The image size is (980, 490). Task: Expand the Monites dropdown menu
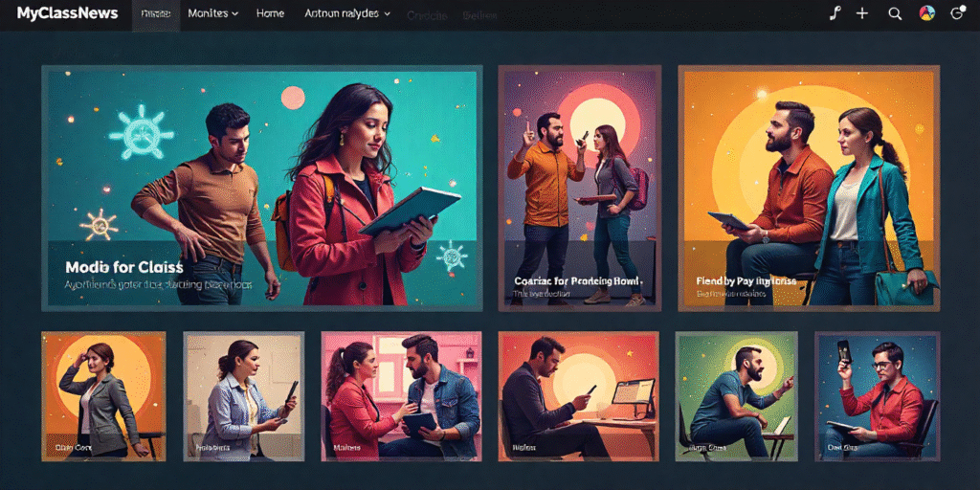[212, 14]
